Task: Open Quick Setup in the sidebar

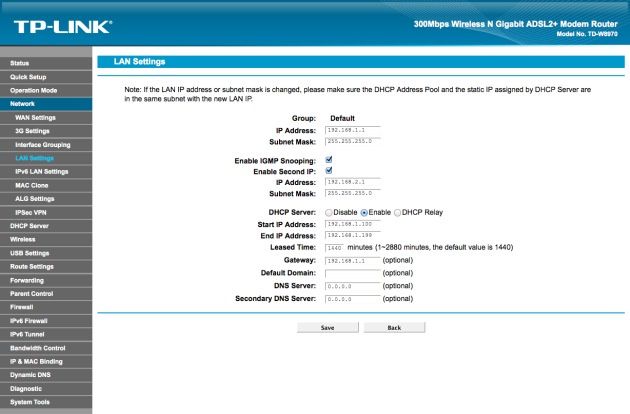Action: pyautogui.click(x=46, y=77)
